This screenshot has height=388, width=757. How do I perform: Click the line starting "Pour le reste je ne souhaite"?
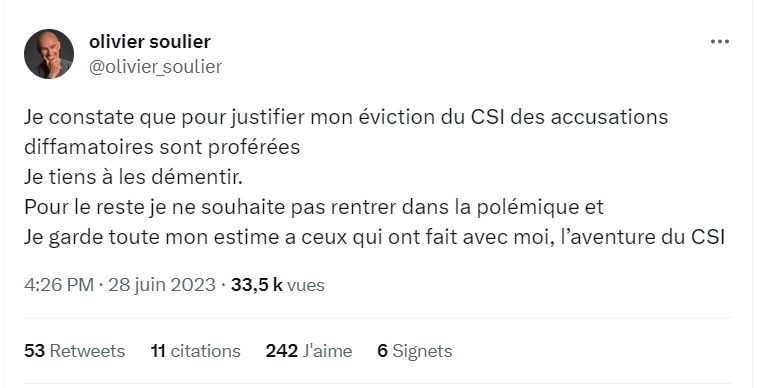coord(314,208)
